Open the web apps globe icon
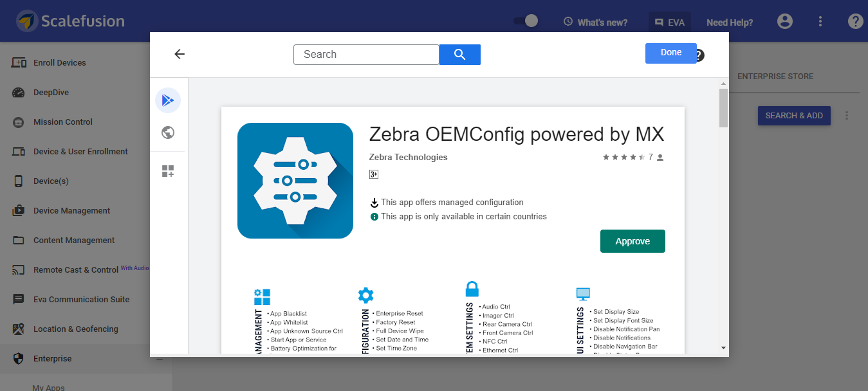This screenshot has width=868, height=391. (168, 132)
